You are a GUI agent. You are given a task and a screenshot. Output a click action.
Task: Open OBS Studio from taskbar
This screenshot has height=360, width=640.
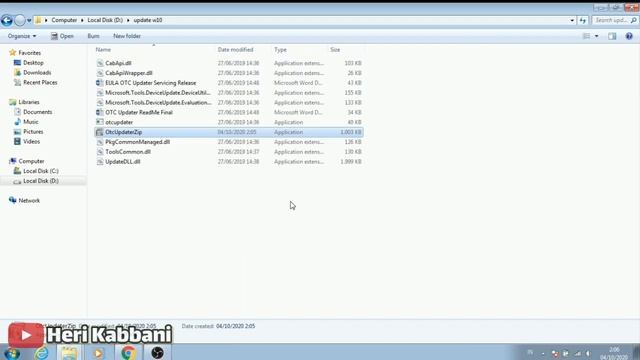tap(157, 353)
